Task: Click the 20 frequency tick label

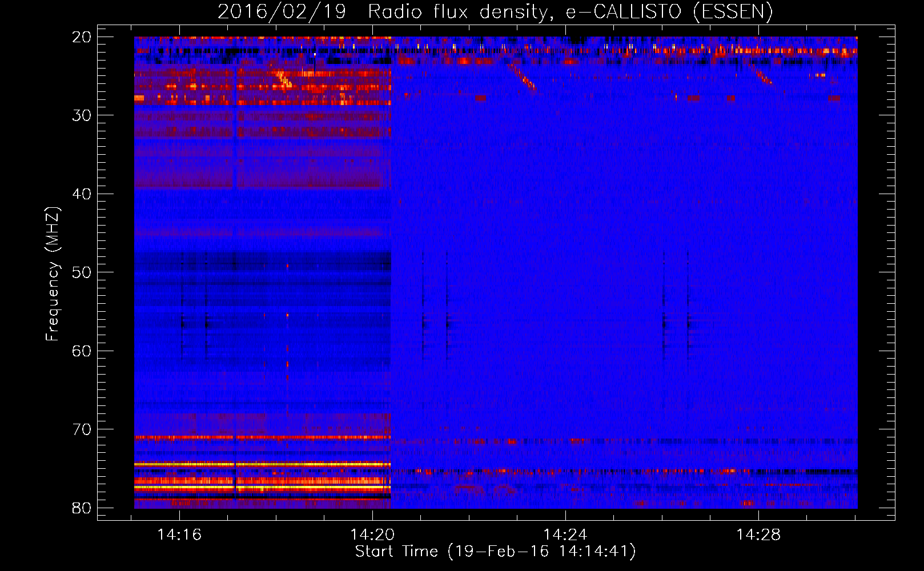Action: (x=82, y=37)
